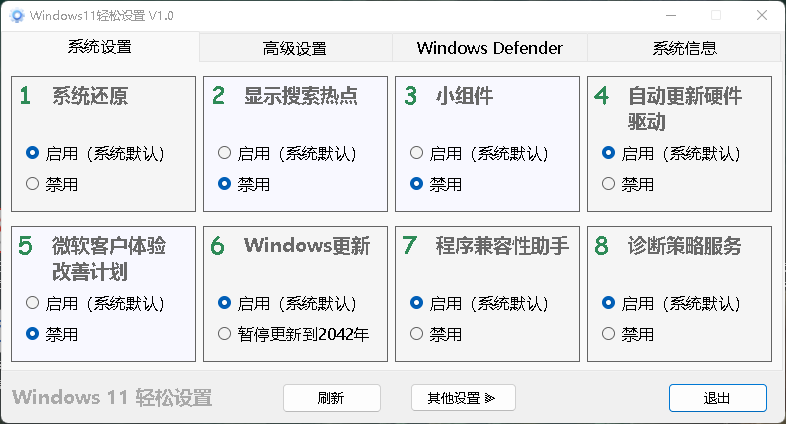Disable 程序兼容性助手 via 禁用 radio
The width and height of the screenshot is (786, 424).
417,334
